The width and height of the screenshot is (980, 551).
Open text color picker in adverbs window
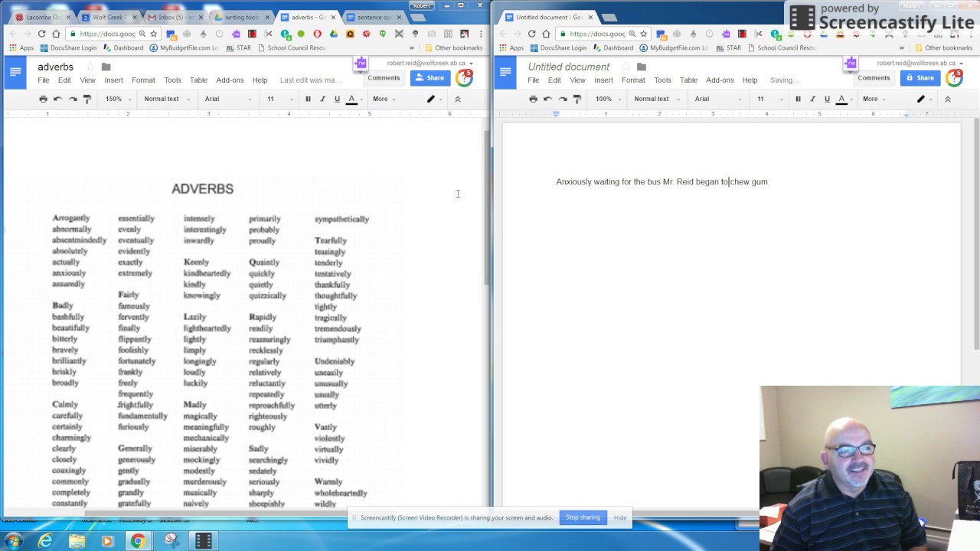tap(353, 99)
